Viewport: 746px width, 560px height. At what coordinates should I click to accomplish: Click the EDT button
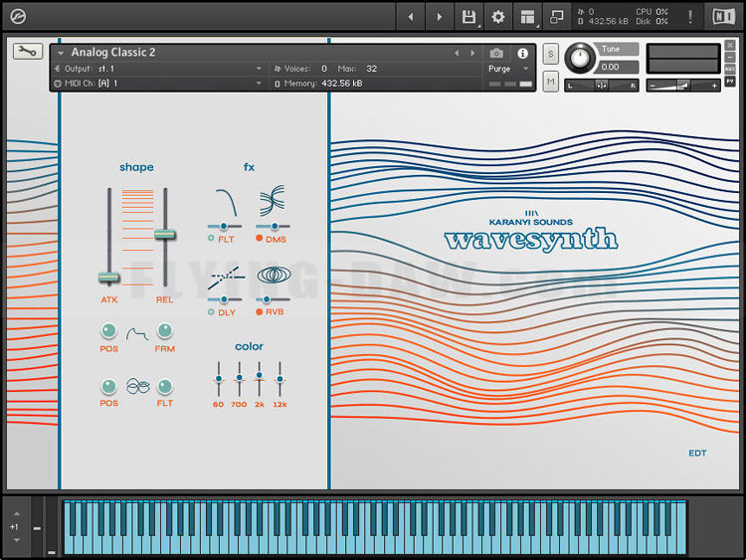click(x=697, y=454)
